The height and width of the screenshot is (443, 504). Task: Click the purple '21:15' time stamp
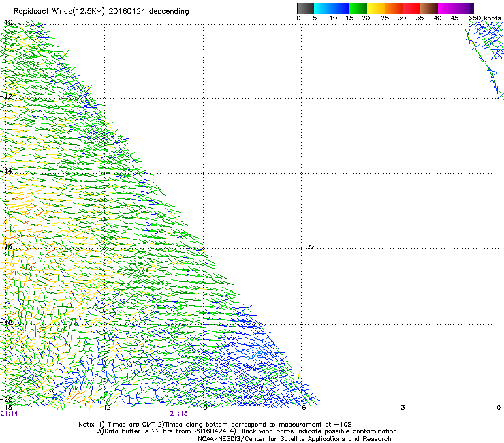tap(178, 414)
